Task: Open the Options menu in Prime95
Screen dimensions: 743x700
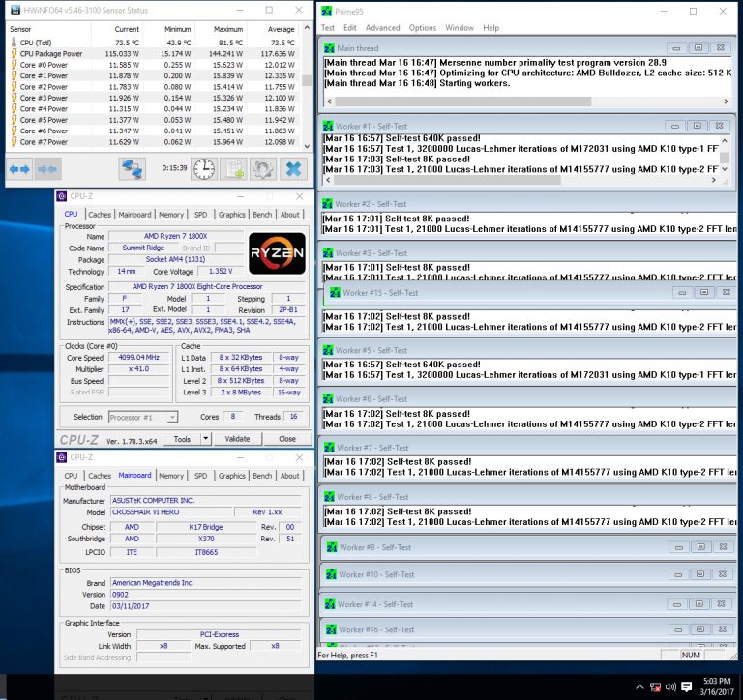Action: coord(422,28)
